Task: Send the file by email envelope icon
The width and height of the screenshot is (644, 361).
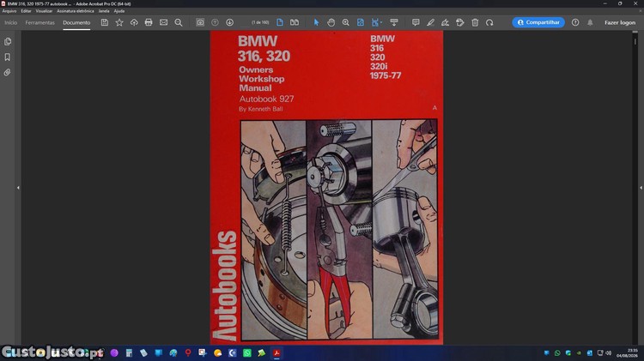Action: [x=163, y=22]
